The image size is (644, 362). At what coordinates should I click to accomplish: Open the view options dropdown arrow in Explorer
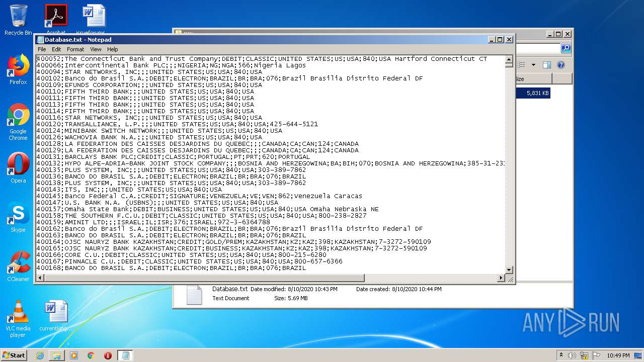533,65
